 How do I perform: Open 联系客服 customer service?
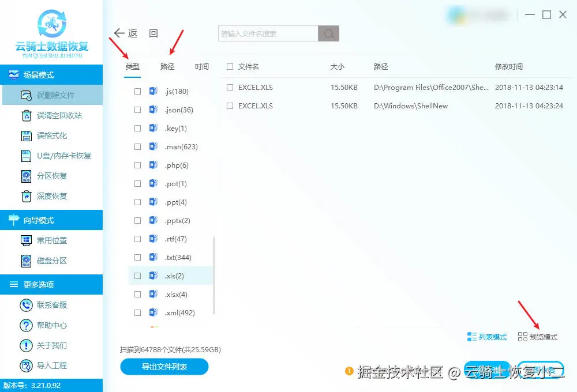[x=44, y=305]
